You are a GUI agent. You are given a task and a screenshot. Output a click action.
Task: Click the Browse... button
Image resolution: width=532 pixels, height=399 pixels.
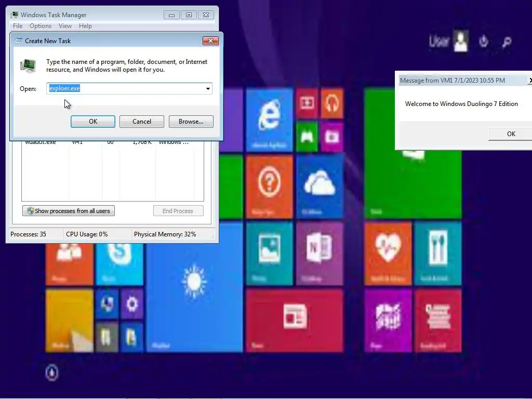tap(191, 122)
